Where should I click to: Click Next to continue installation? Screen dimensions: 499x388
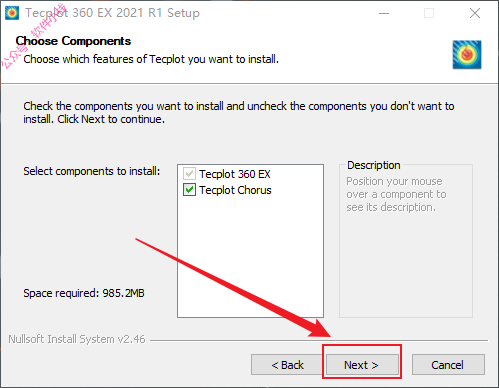(362, 365)
